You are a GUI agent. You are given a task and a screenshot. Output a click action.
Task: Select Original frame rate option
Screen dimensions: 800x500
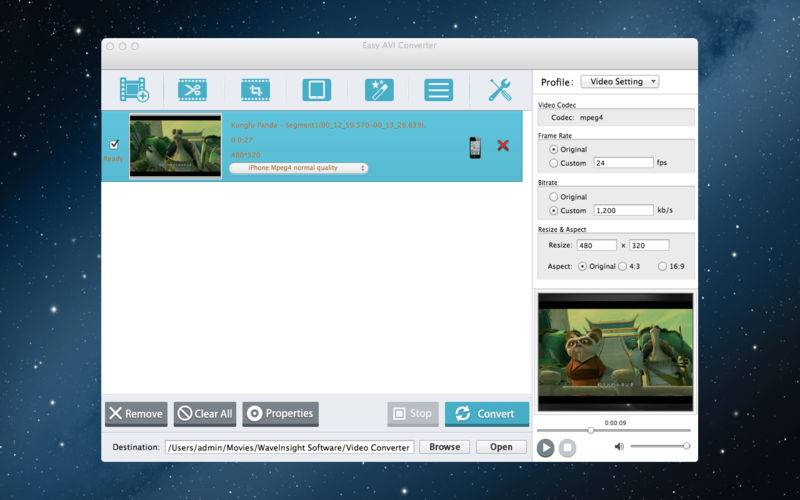tap(554, 149)
